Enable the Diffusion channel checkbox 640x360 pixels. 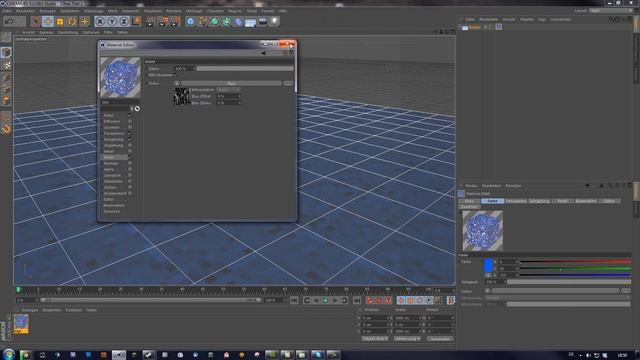pyautogui.click(x=130, y=122)
